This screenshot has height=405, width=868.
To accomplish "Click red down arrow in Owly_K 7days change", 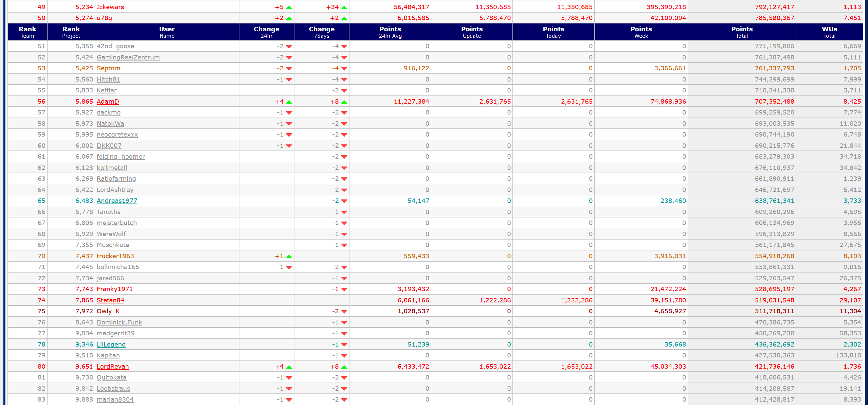I will pos(344,312).
